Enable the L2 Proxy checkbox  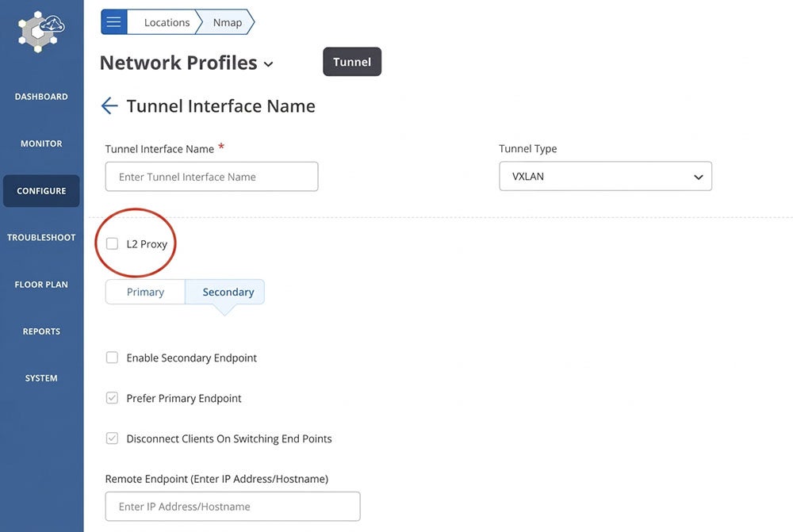pyautogui.click(x=113, y=243)
